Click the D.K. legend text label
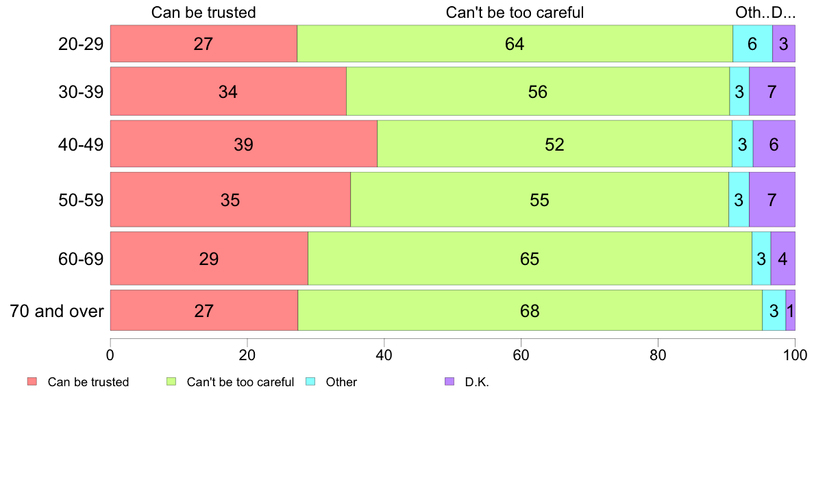Image resolution: width=814 pixels, height=504 pixels. coord(477,382)
